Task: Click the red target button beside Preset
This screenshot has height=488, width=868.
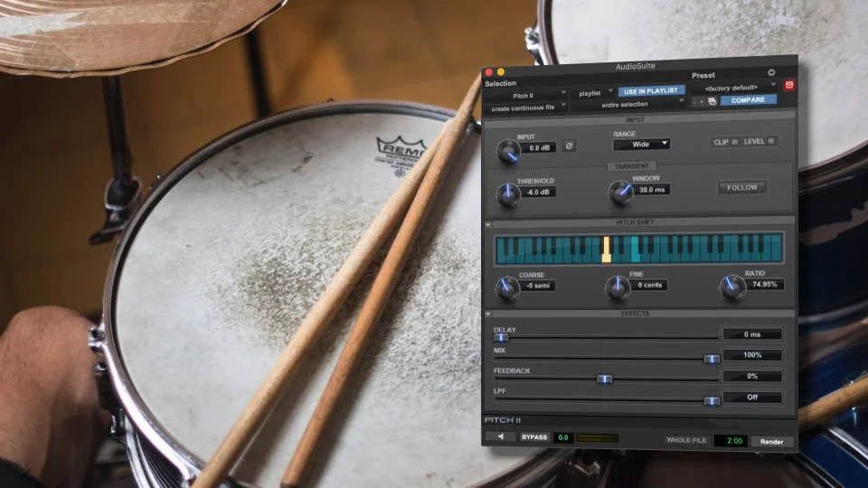Action: click(789, 85)
